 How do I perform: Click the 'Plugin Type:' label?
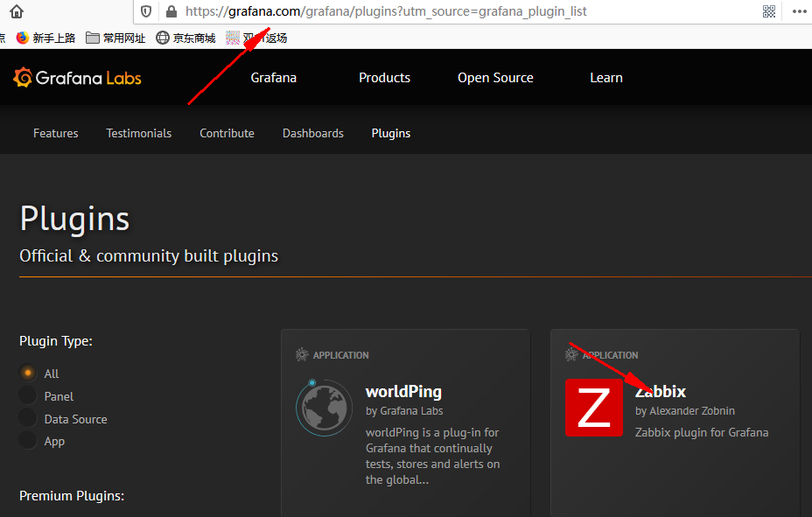(x=56, y=341)
